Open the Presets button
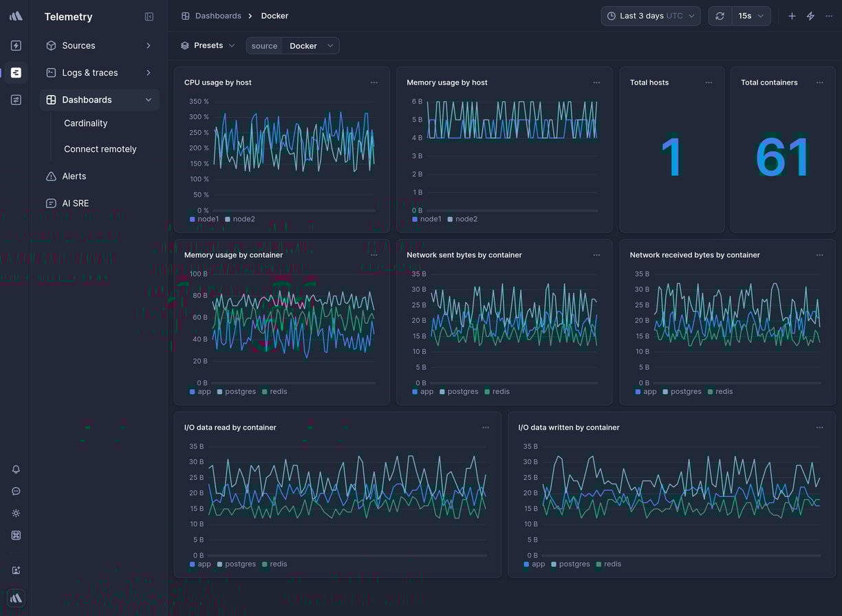The image size is (842, 616). 208,45
